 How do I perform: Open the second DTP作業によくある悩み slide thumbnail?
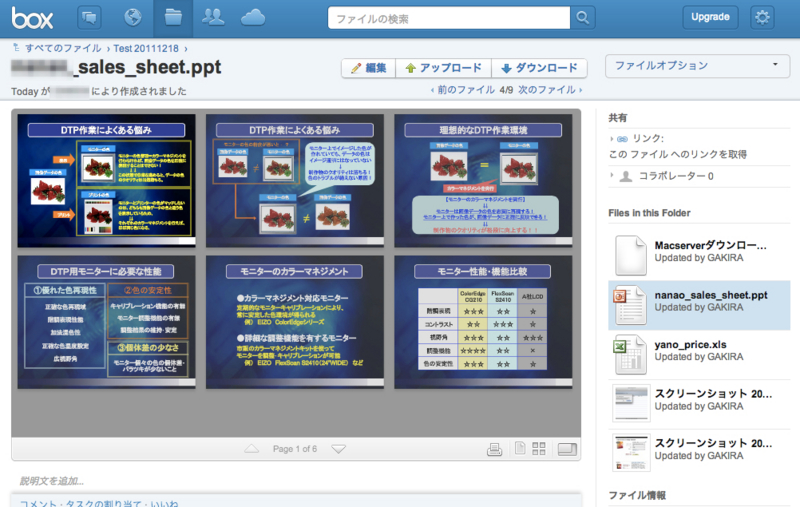tap(295, 181)
